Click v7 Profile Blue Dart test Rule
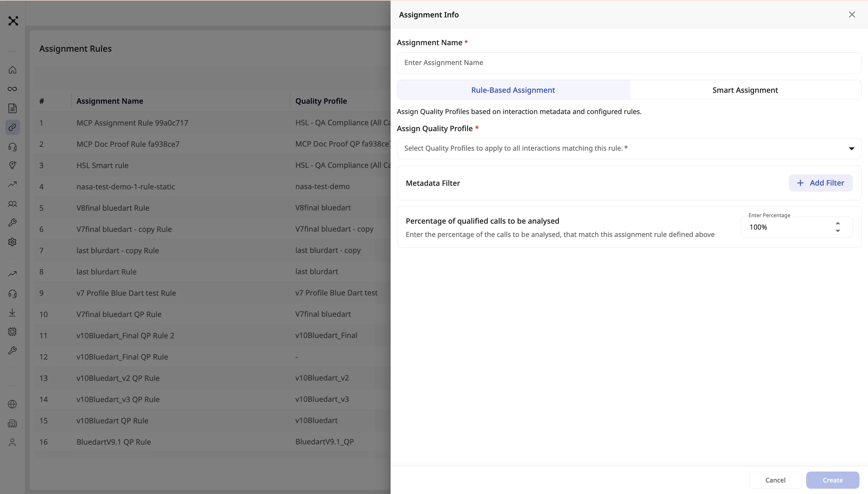The image size is (868, 494). coord(212,293)
